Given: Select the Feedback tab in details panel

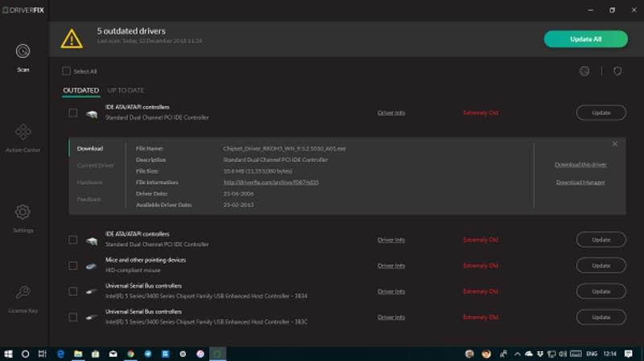Looking at the screenshot, I should 89,199.
